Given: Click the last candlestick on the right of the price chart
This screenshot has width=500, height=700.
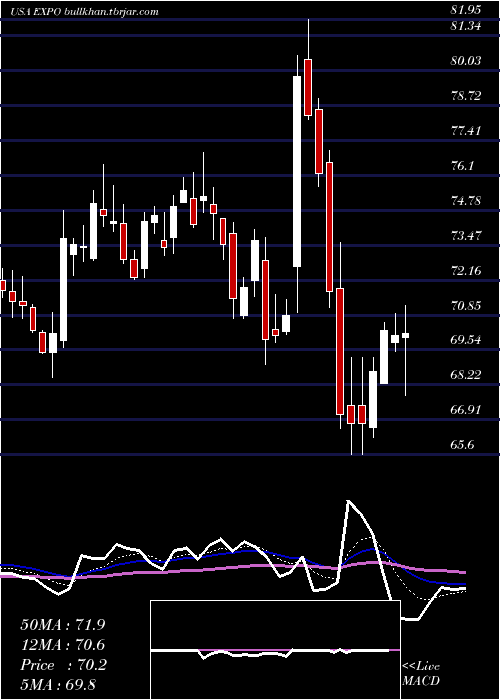Looking at the screenshot, I should click(x=405, y=335).
